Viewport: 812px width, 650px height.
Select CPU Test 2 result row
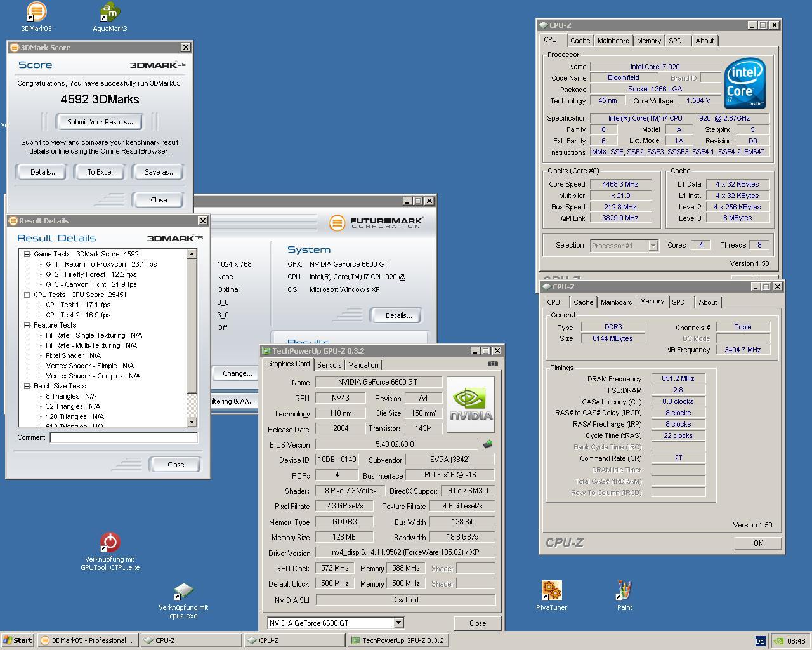click(x=78, y=315)
